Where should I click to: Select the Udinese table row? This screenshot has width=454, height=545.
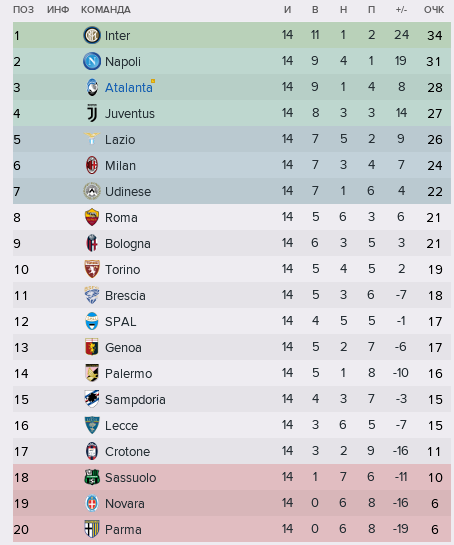pos(232,191)
